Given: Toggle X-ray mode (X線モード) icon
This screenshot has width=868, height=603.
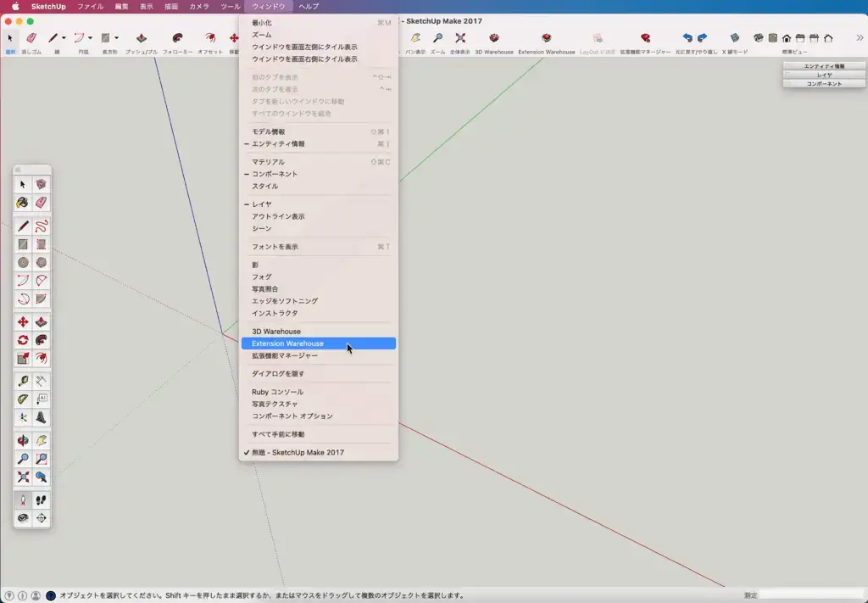Looking at the screenshot, I should click(x=735, y=38).
